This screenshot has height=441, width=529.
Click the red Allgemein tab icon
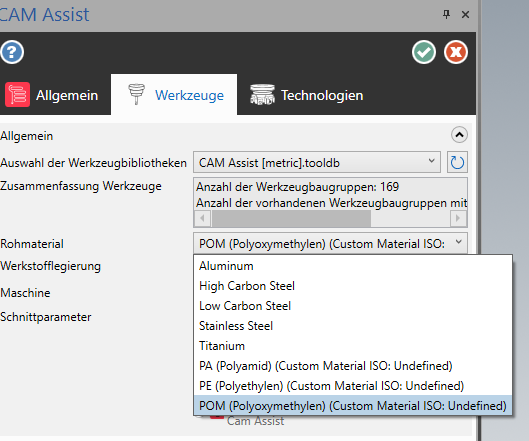pos(18,95)
